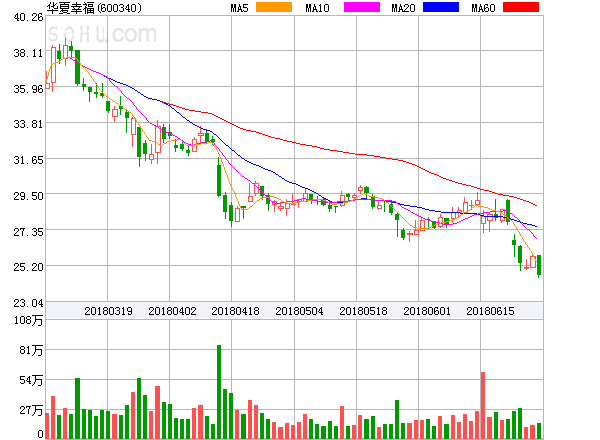Click the 54万 volume axis label
Image resolution: width=600 pixels, height=440 pixels.
coord(31,380)
